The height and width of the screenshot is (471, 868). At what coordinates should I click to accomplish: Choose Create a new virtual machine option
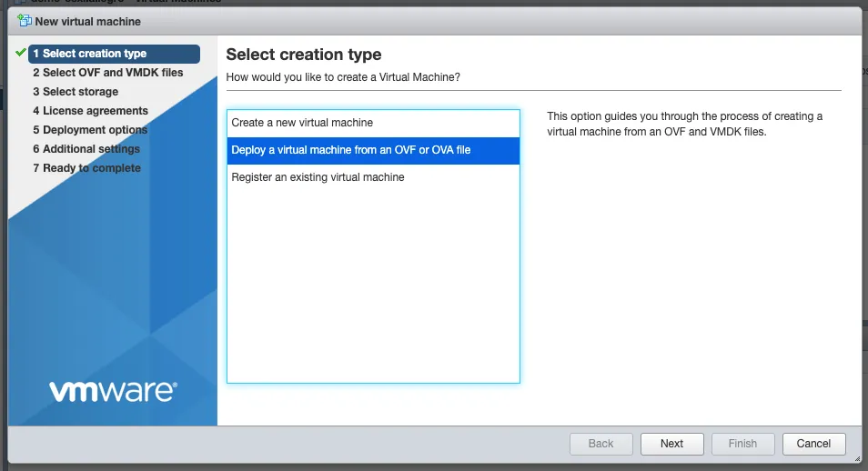coord(302,123)
